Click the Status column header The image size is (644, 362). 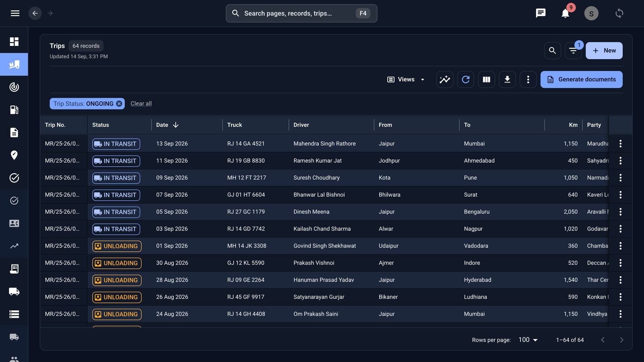[101, 125]
